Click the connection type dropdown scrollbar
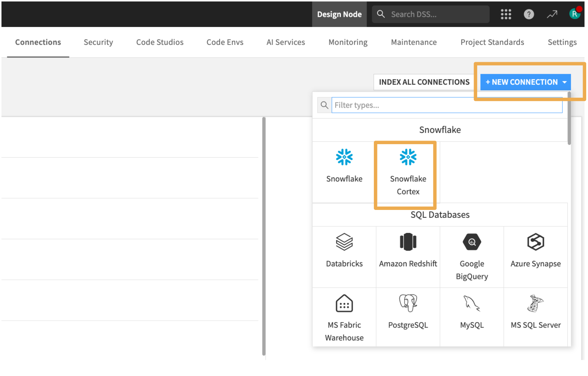The image size is (588, 376). (569, 119)
